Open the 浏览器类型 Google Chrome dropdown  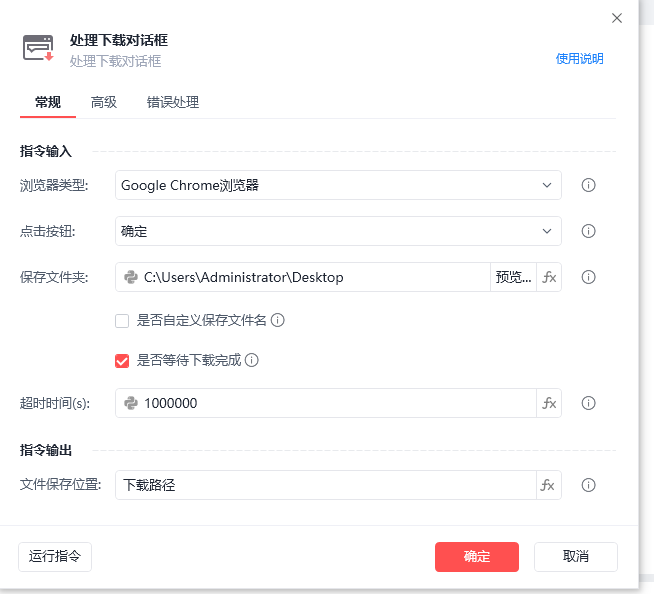pyautogui.click(x=338, y=185)
